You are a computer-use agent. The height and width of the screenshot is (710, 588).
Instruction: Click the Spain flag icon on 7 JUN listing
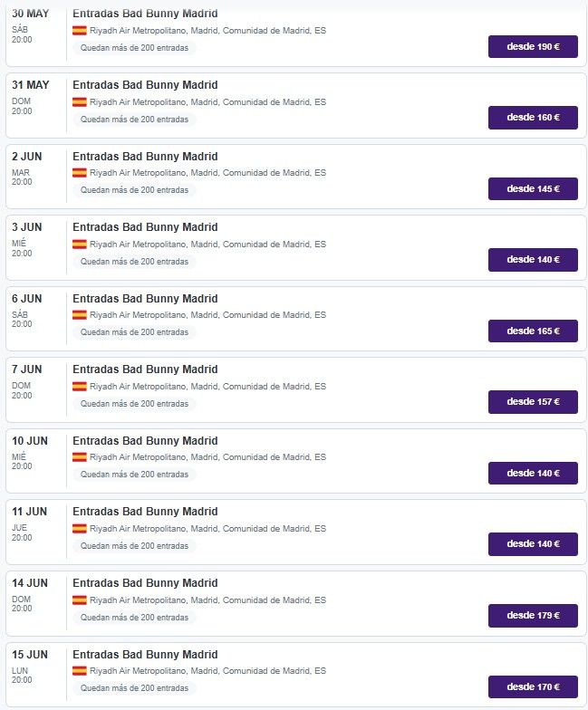point(80,386)
